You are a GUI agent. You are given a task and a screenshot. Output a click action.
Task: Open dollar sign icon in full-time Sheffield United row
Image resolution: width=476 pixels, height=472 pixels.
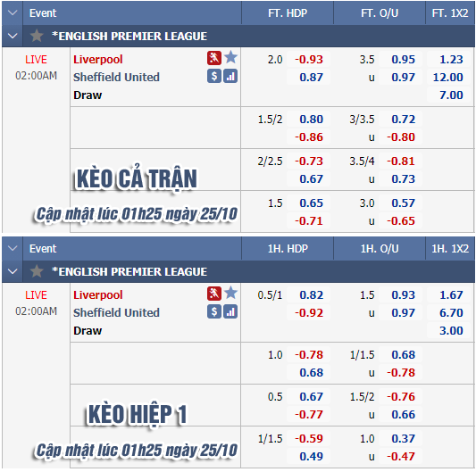point(214,76)
